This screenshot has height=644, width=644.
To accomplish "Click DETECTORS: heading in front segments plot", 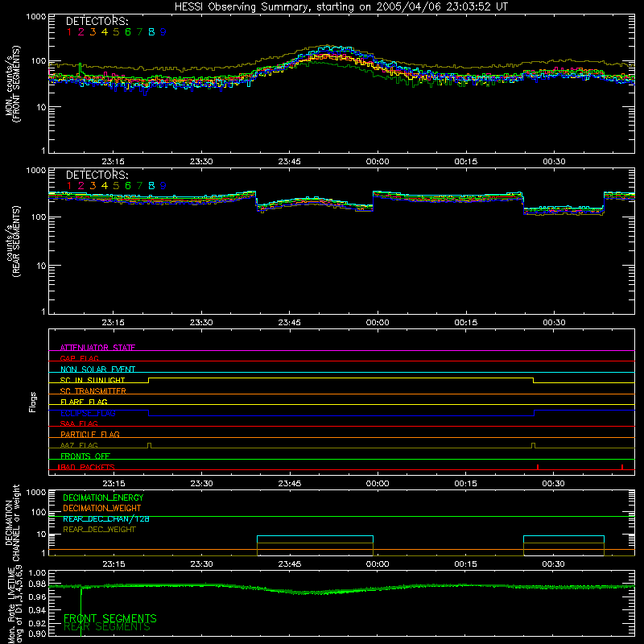I will click(x=97, y=21).
